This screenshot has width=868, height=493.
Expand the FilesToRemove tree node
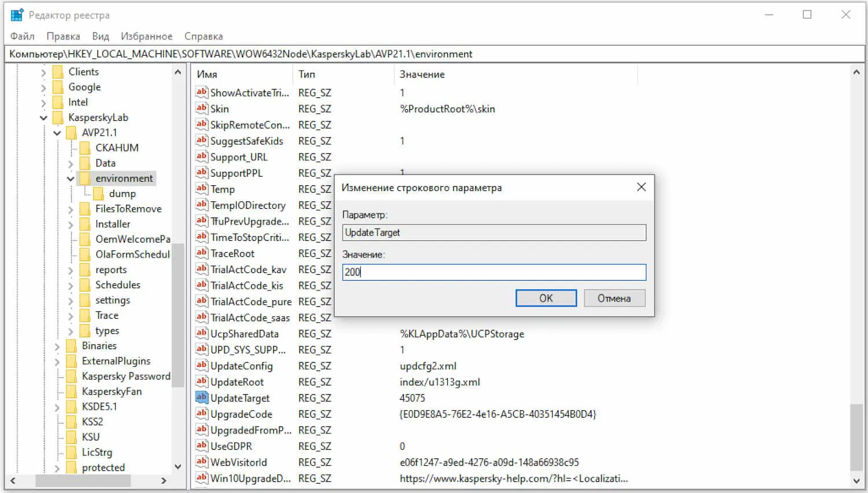pos(71,209)
